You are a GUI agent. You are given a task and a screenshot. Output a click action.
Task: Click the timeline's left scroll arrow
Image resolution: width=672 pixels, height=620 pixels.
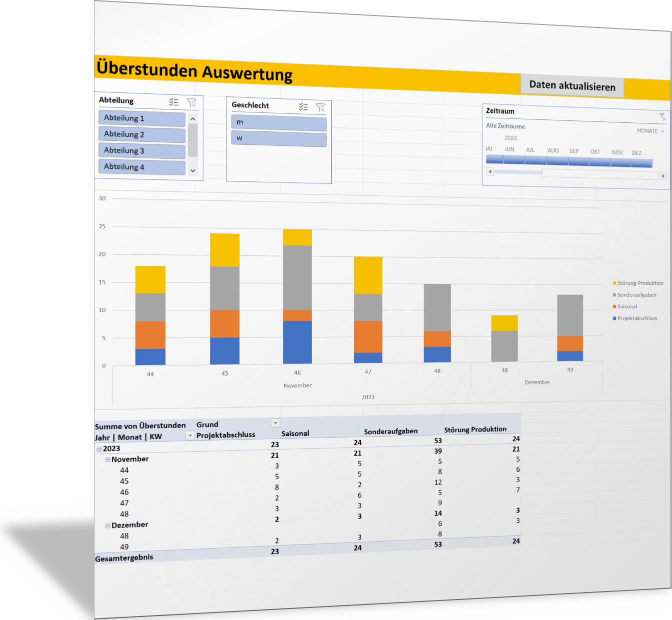tap(490, 171)
